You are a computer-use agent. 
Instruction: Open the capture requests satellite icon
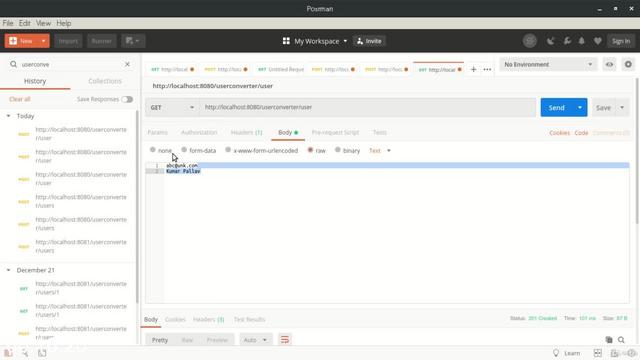(x=551, y=41)
